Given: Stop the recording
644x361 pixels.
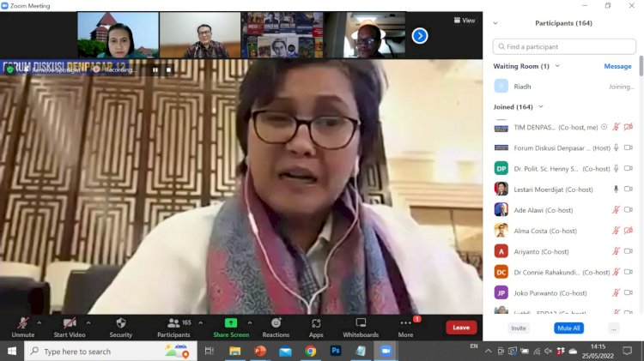Looking at the screenshot, I should pyautogui.click(x=168, y=70).
